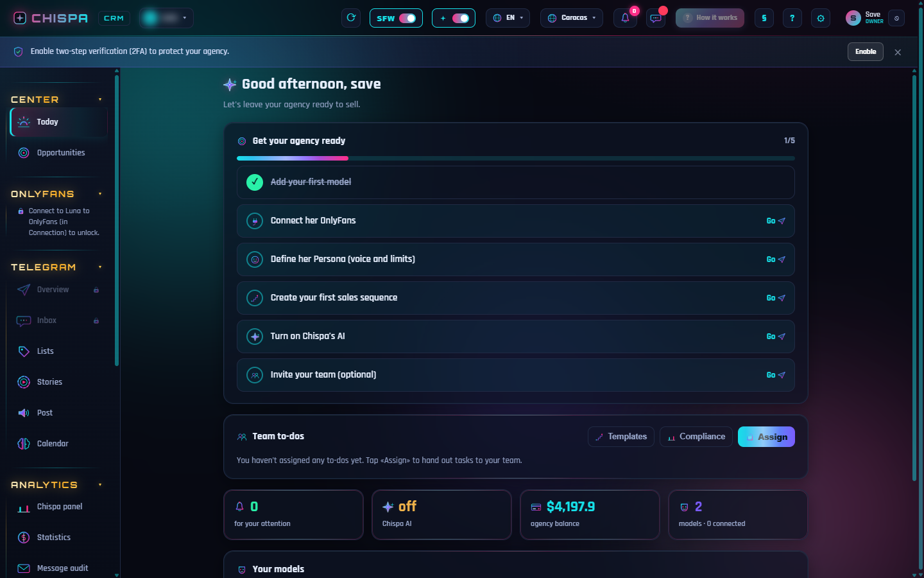Open Post in the sidebar
924x578 pixels.
click(59, 413)
